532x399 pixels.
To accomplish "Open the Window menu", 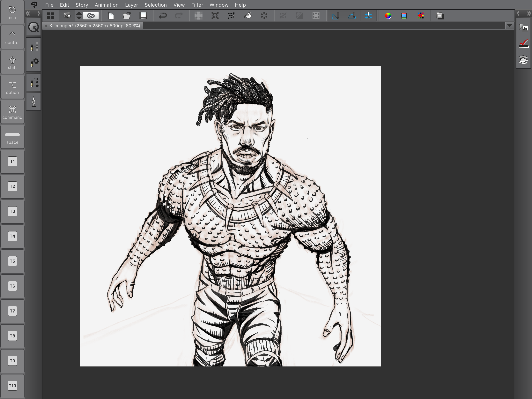I will pos(219,5).
